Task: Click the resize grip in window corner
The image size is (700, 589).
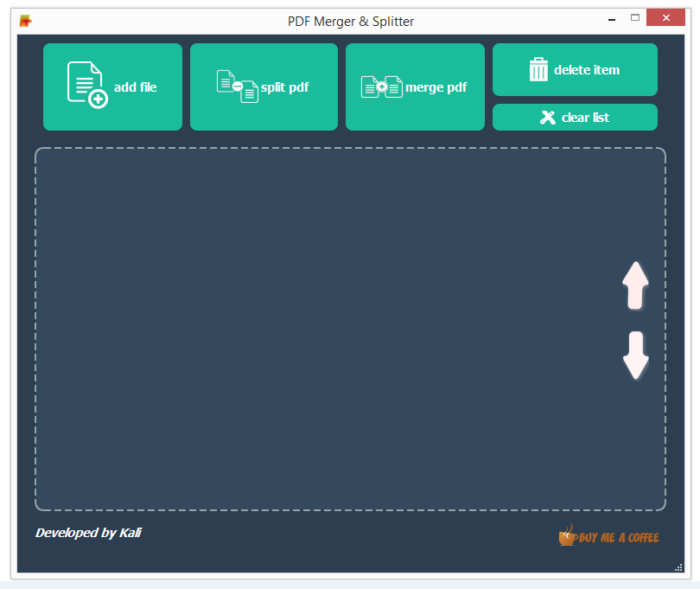Action: (678, 567)
